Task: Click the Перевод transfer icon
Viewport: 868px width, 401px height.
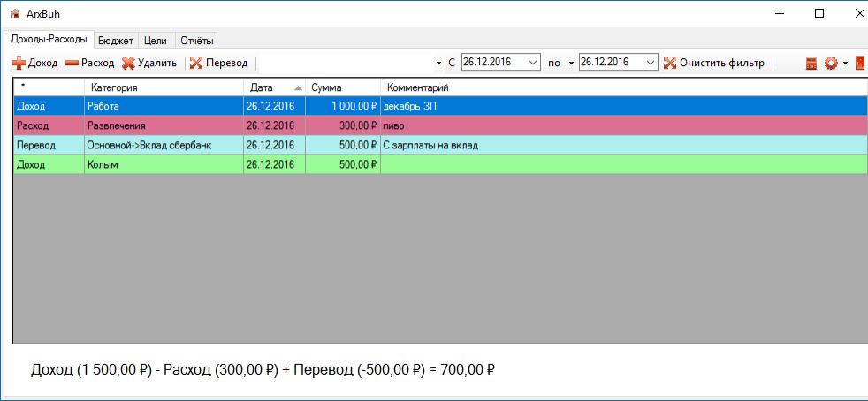Action: click(x=196, y=64)
